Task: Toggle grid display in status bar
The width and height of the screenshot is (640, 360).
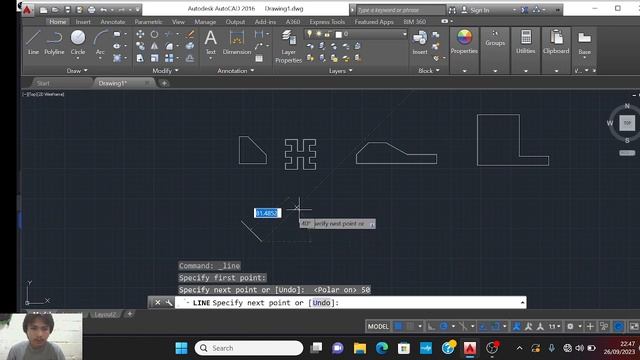Action: coord(398,326)
